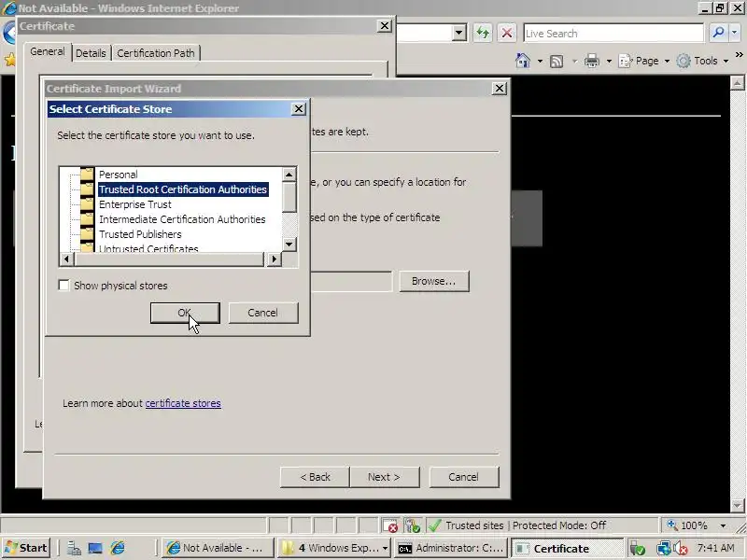Click store list horizontal scroll left arrow

coord(66,259)
